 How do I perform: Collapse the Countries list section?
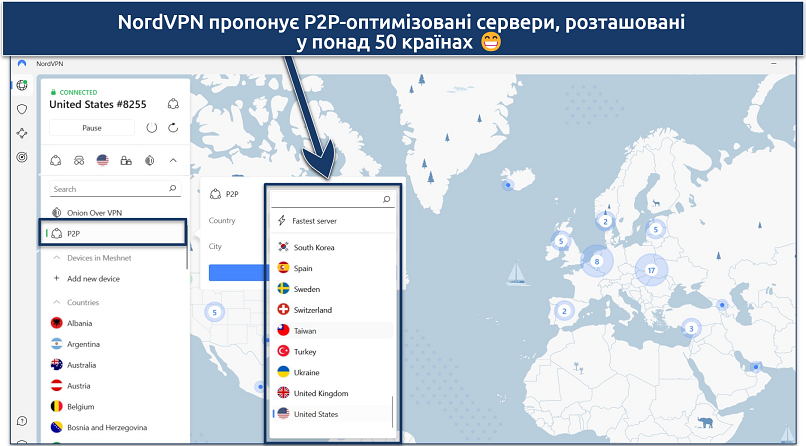coord(57,302)
